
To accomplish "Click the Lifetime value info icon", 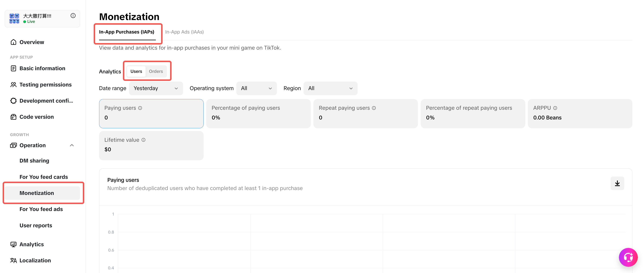I will tap(143, 140).
